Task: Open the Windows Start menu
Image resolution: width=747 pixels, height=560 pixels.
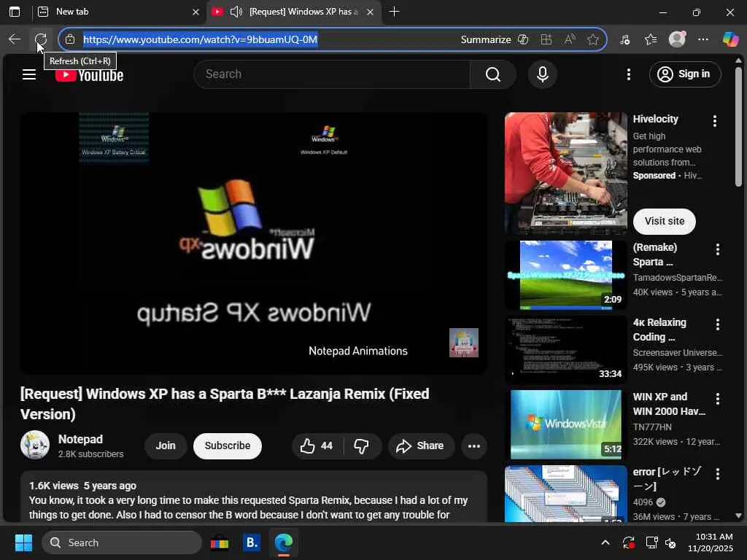Action: (x=23, y=542)
